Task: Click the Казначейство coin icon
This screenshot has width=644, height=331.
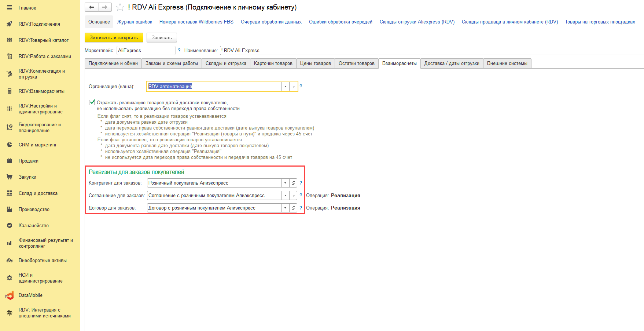Action: click(x=10, y=225)
